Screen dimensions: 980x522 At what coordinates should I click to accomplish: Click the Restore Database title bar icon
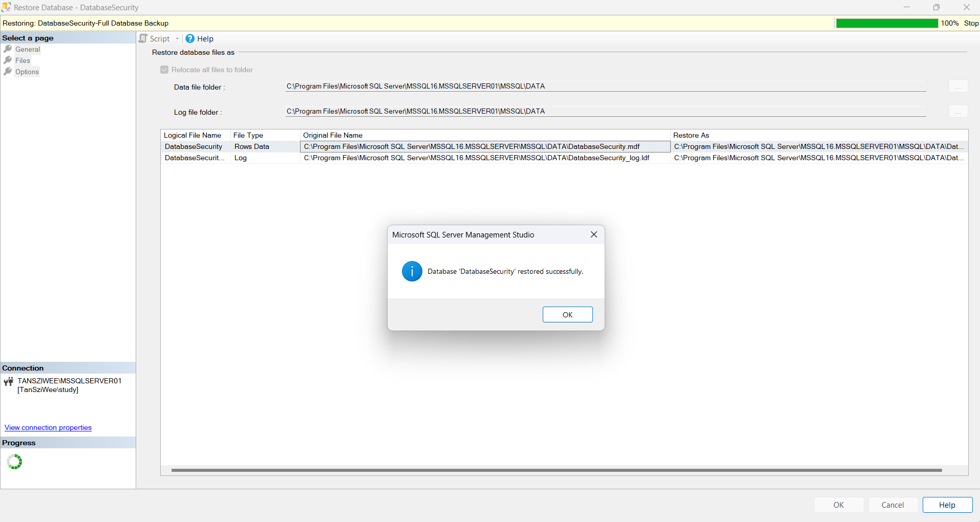pos(6,7)
